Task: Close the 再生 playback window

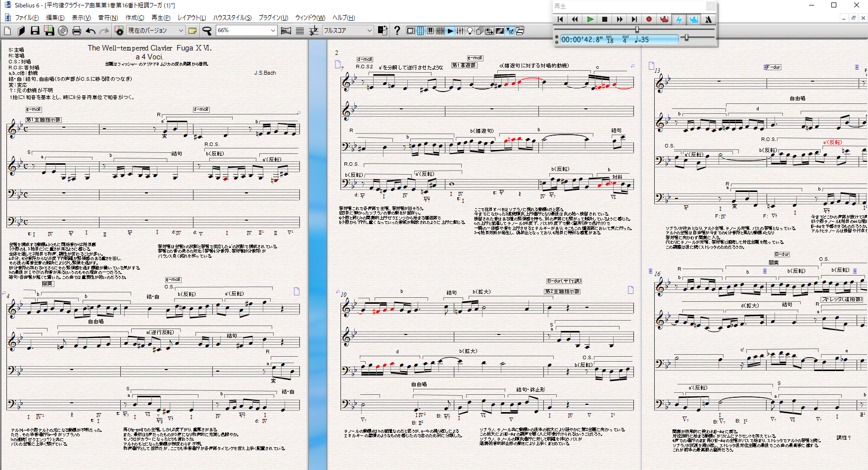Action: (x=710, y=6)
